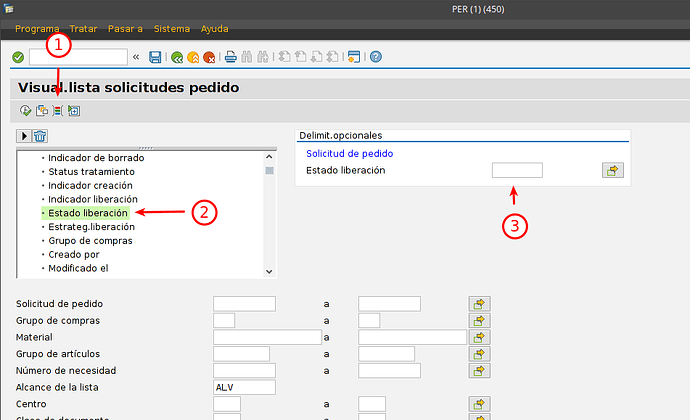This screenshot has height=420, width=690.
Task: Click the Find binoculars icon
Action: click(247, 57)
